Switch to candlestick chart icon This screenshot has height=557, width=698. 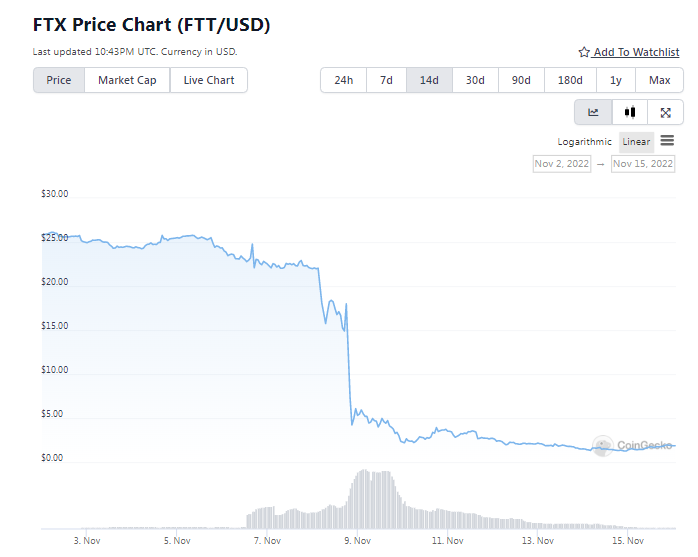coord(629,112)
